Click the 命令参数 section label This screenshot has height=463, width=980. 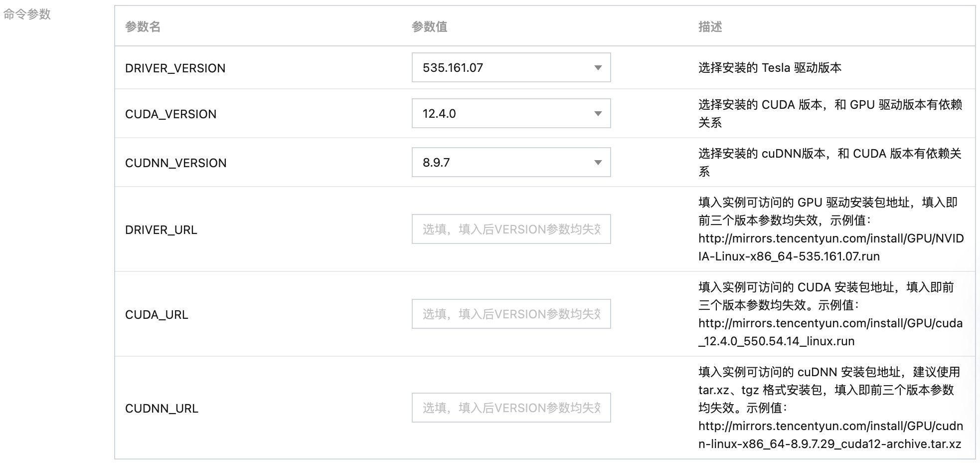(x=27, y=14)
